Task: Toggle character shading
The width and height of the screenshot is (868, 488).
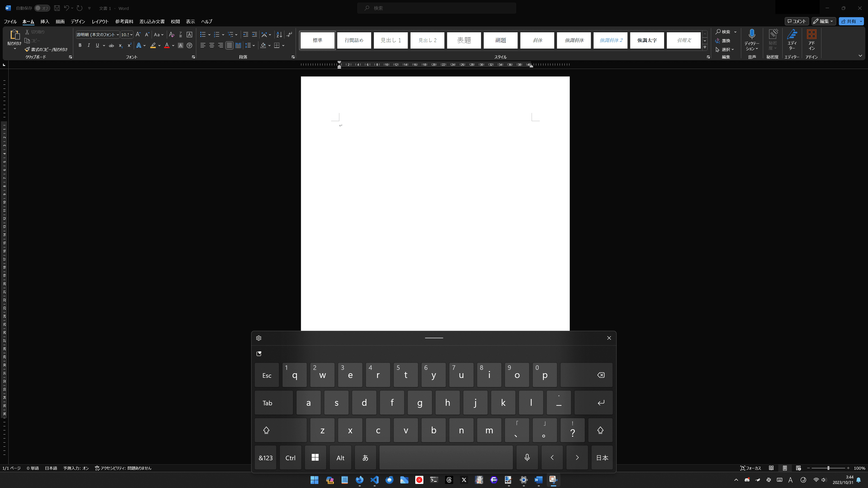Action: [181, 45]
